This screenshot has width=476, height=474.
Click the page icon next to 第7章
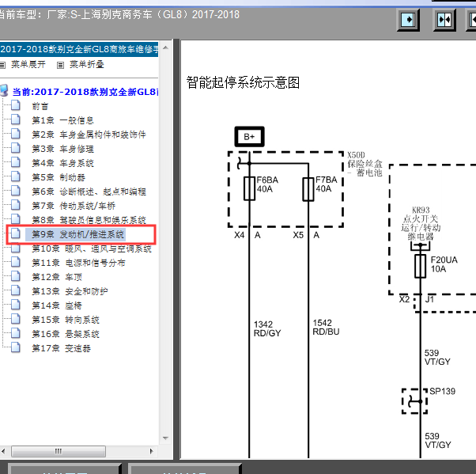pyautogui.click(x=16, y=205)
